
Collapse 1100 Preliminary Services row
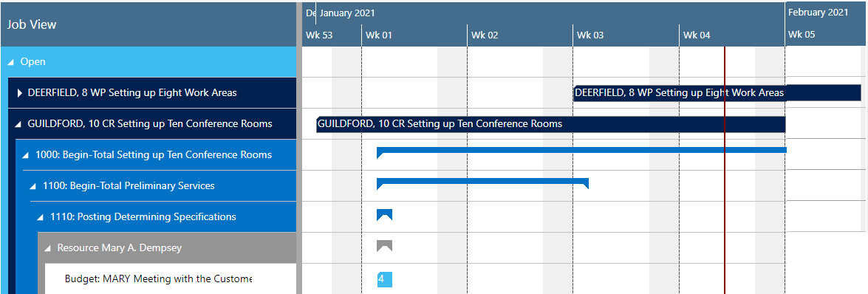pos(32,186)
